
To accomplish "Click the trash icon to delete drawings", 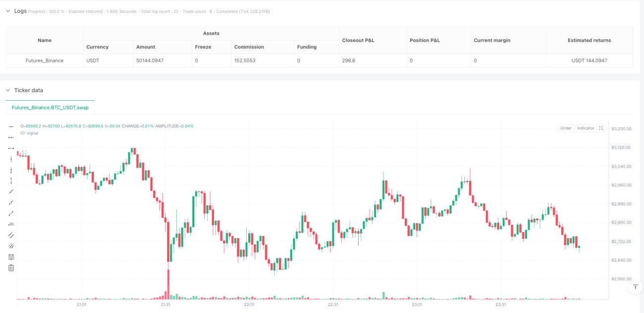I will tap(11, 268).
